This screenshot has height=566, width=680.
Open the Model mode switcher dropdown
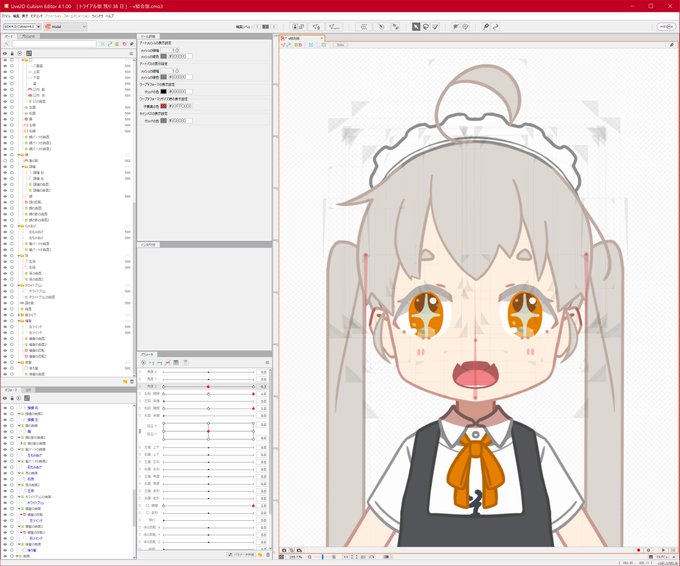click(65, 26)
